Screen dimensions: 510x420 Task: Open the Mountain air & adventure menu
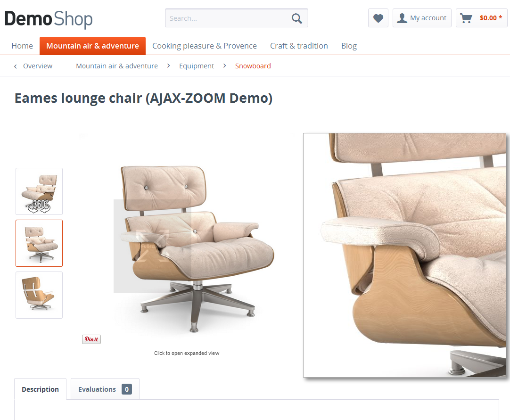coord(92,46)
